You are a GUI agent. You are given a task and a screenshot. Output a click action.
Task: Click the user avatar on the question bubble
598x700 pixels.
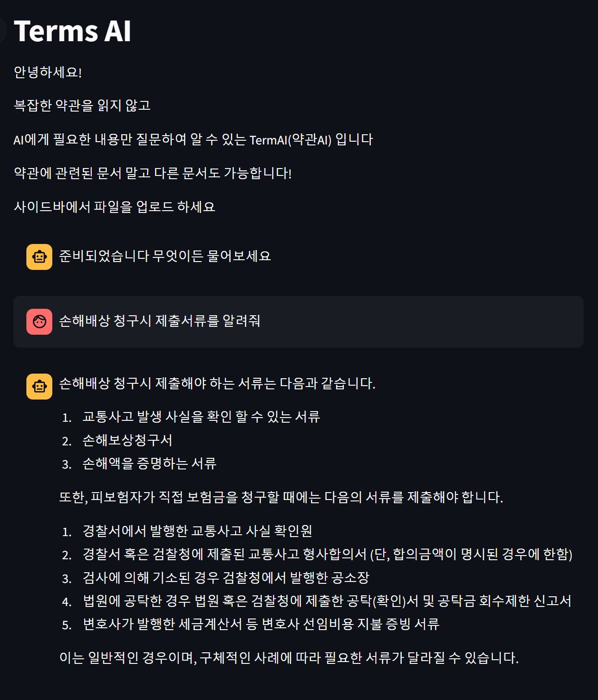click(39, 321)
